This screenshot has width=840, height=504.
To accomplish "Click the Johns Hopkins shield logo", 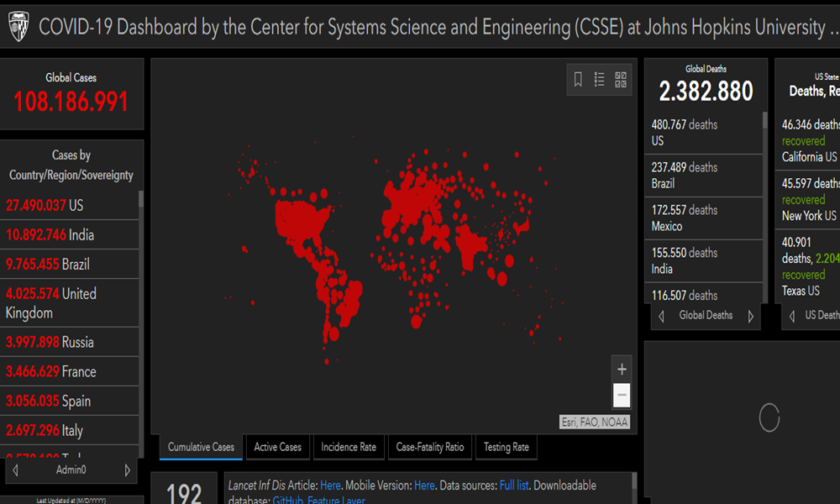I will [x=18, y=28].
